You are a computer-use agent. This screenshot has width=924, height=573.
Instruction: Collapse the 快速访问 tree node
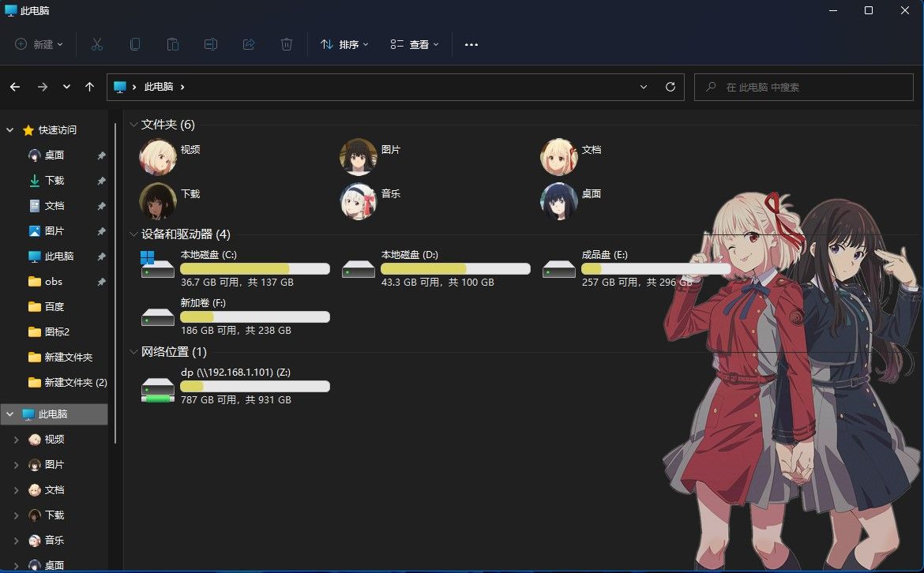pyautogui.click(x=10, y=129)
